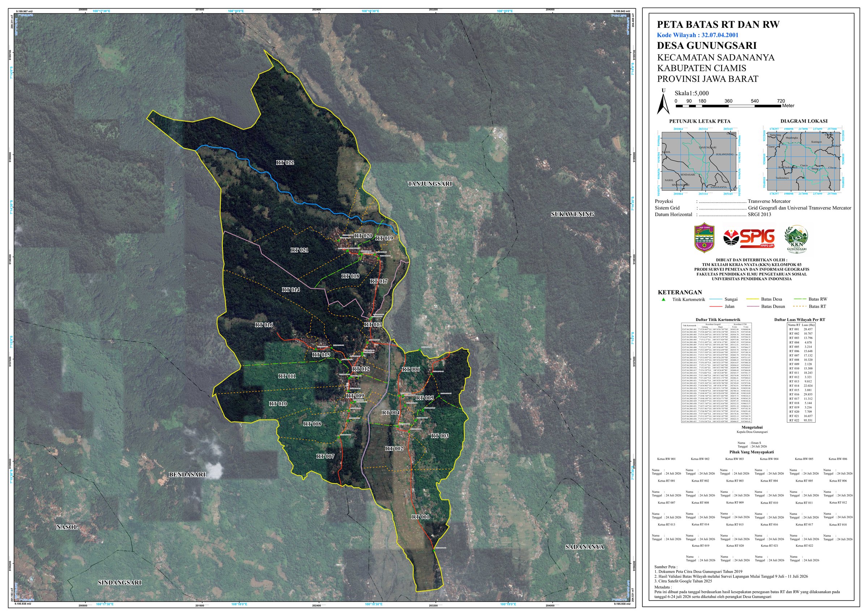This screenshot has width=868, height=614.
Task: Click the Ketua RW 001 signature label
Action: pos(666,459)
